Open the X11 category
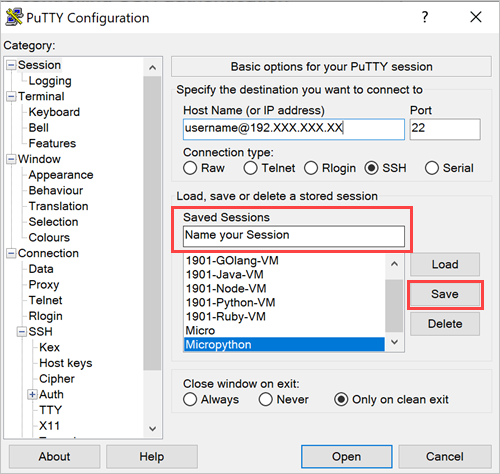This screenshot has width=500, height=474. (x=49, y=425)
